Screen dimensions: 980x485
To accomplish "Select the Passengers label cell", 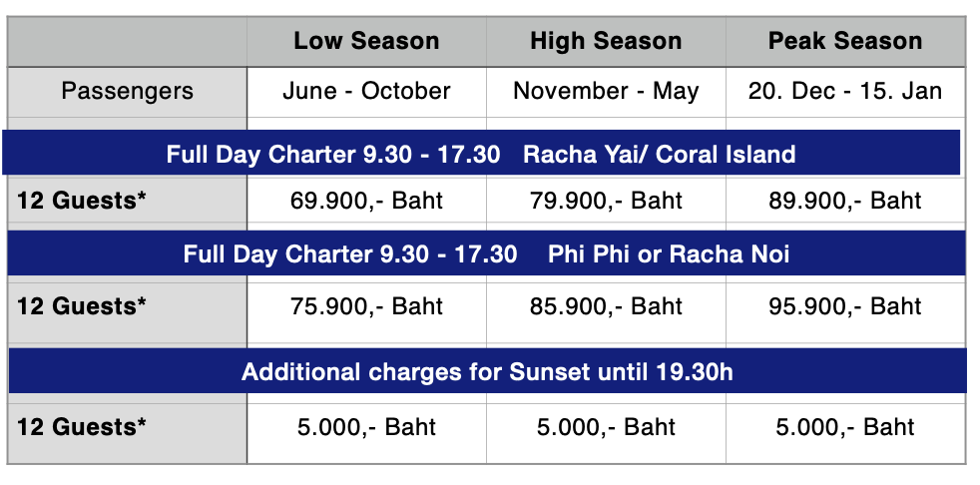I will coord(127,91).
